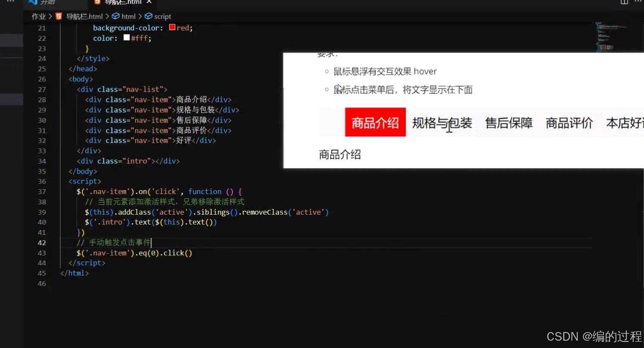
Task: Click the red 商品介绍 nav item in preview
Action: point(375,123)
